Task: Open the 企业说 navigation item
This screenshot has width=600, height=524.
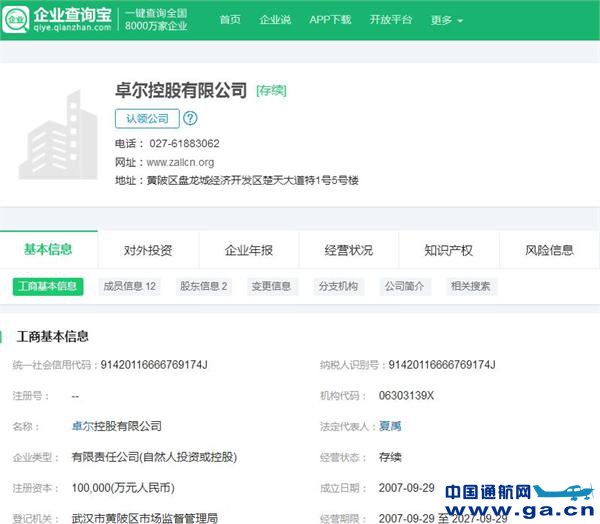Action: click(275, 20)
